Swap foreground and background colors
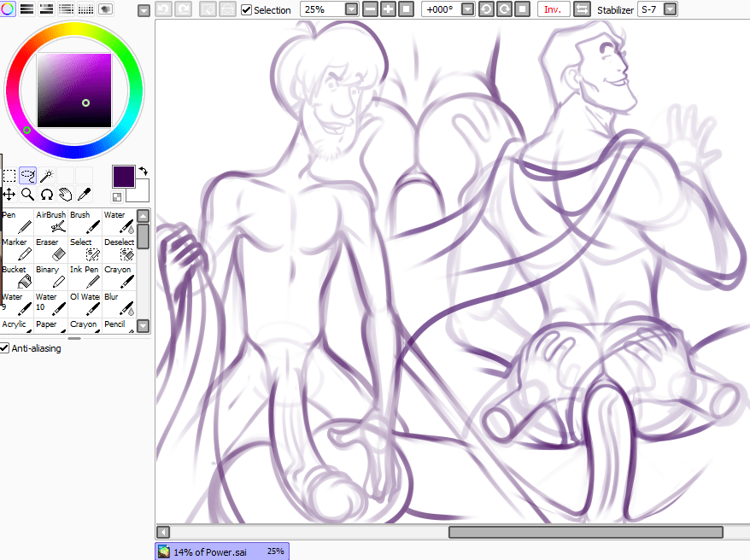Viewport: 750px width, 560px height. pos(143,172)
